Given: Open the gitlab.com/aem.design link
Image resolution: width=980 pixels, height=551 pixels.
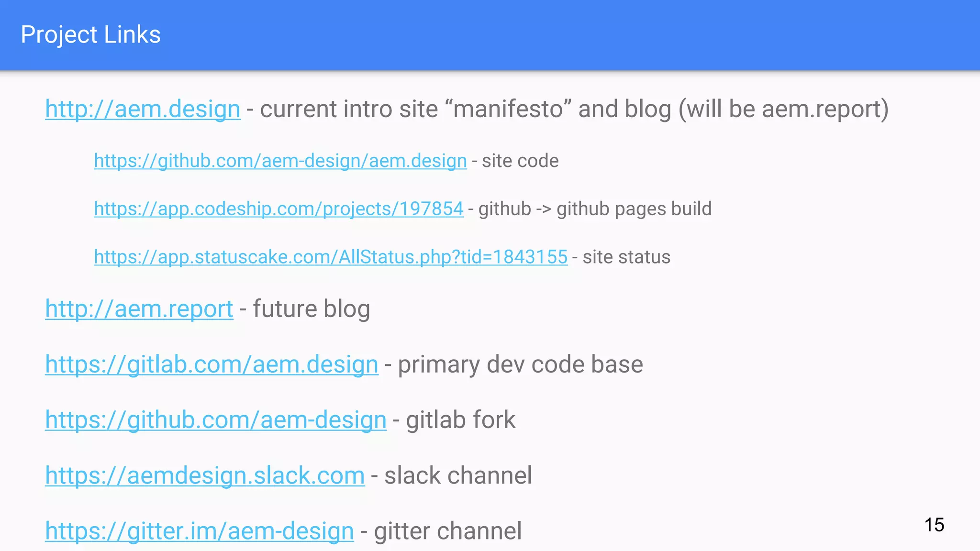Looking at the screenshot, I should click(x=212, y=364).
